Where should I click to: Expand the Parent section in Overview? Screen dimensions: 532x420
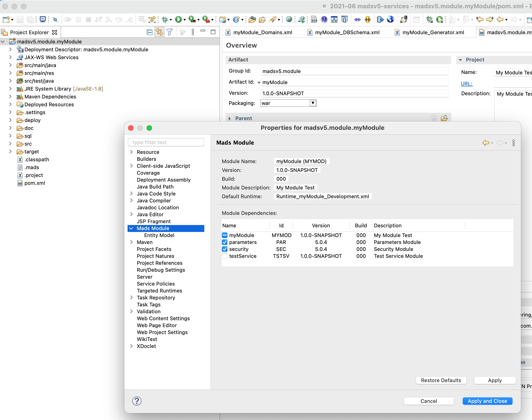click(x=230, y=118)
